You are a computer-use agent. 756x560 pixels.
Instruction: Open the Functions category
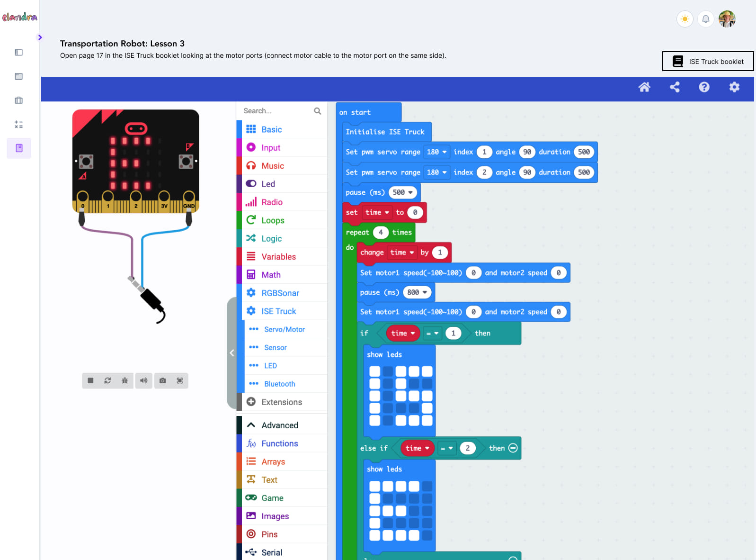pos(282,443)
